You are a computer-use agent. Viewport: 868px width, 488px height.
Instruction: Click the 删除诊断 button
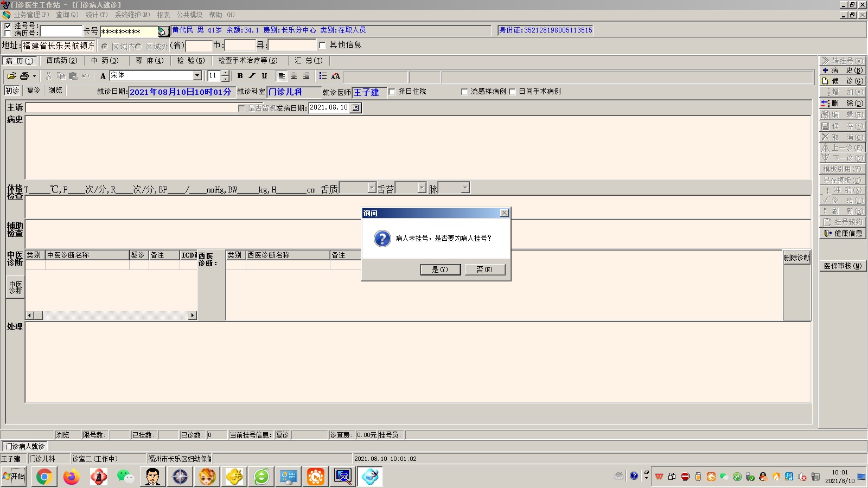coord(797,258)
